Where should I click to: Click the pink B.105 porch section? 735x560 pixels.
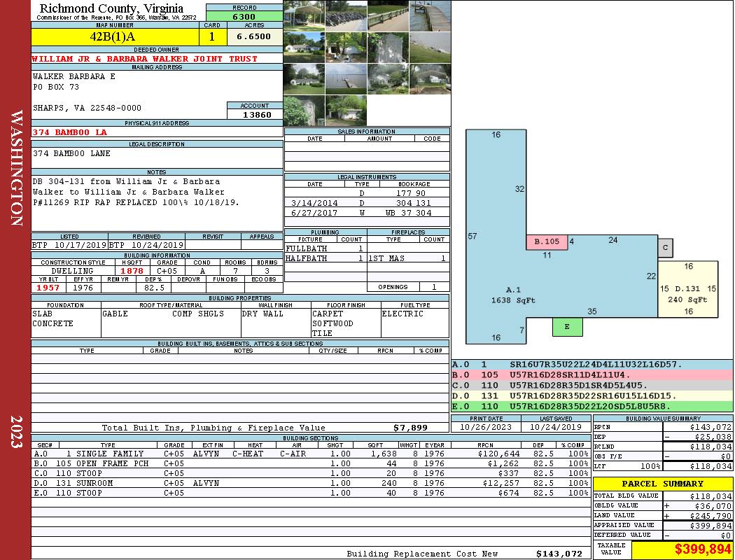coord(547,242)
